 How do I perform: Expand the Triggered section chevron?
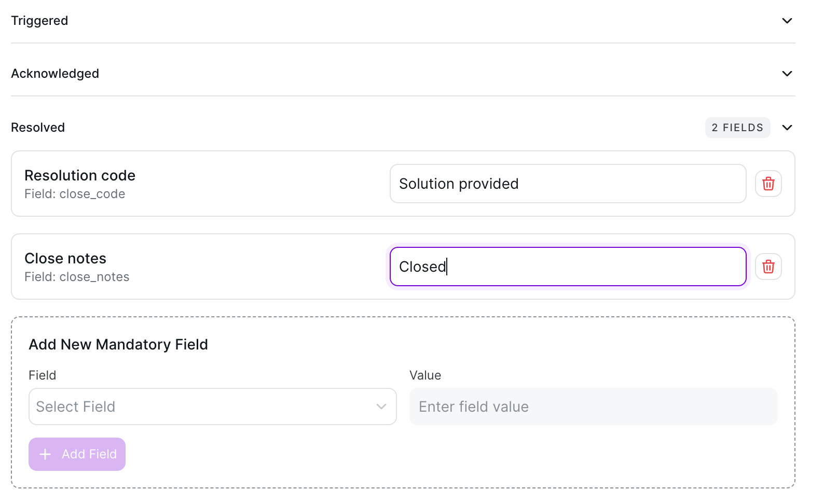click(787, 21)
